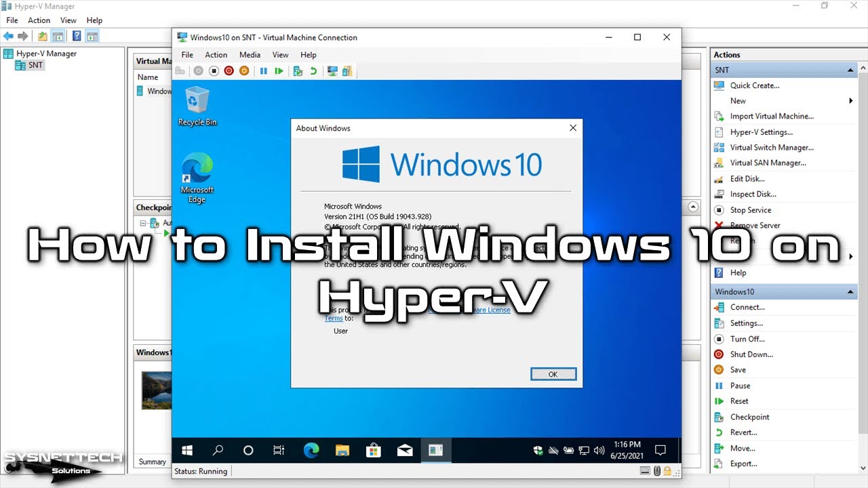
Task: Open Help menu in VM Connection window
Action: click(309, 55)
